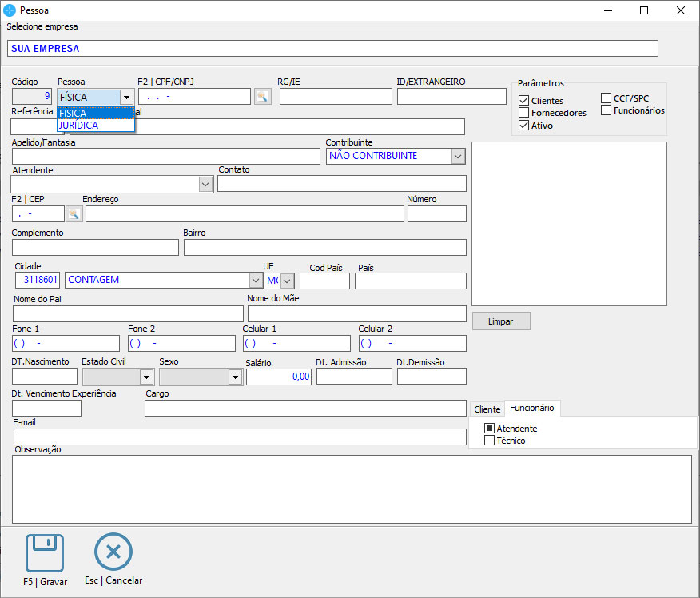Switch to the Cliente tab
700x598 pixels.
tap(487, 409)
